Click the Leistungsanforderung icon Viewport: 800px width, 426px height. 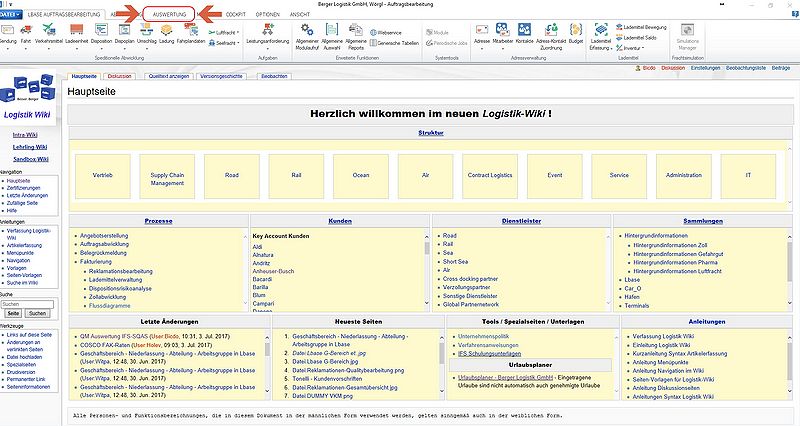click(x=267, y=30)
